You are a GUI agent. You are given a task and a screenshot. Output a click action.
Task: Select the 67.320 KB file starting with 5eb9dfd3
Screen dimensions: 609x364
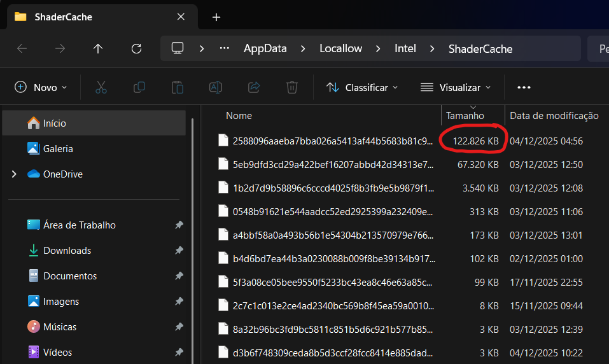(333, 164)
